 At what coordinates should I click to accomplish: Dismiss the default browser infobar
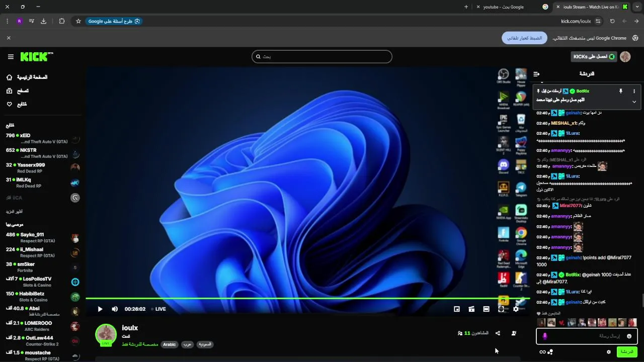(9, 38)
